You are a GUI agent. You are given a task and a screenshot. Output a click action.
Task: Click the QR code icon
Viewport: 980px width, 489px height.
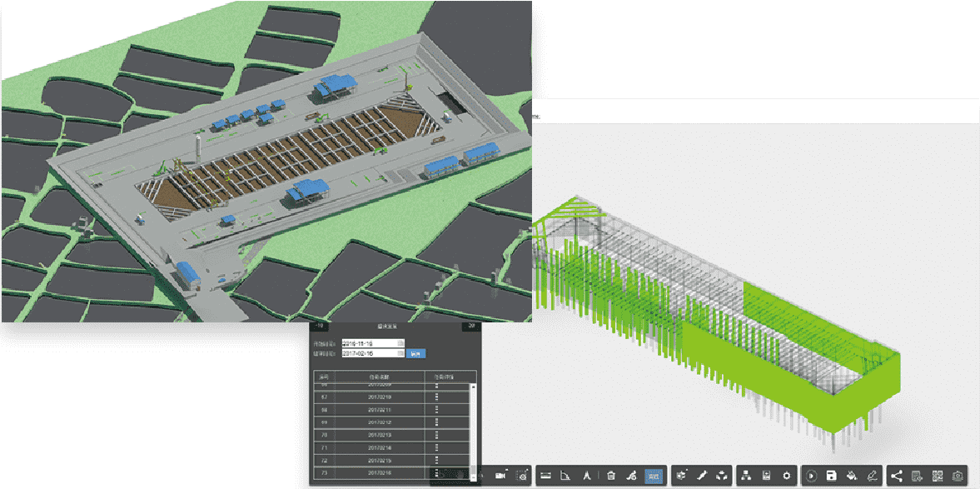click(938, 476)
